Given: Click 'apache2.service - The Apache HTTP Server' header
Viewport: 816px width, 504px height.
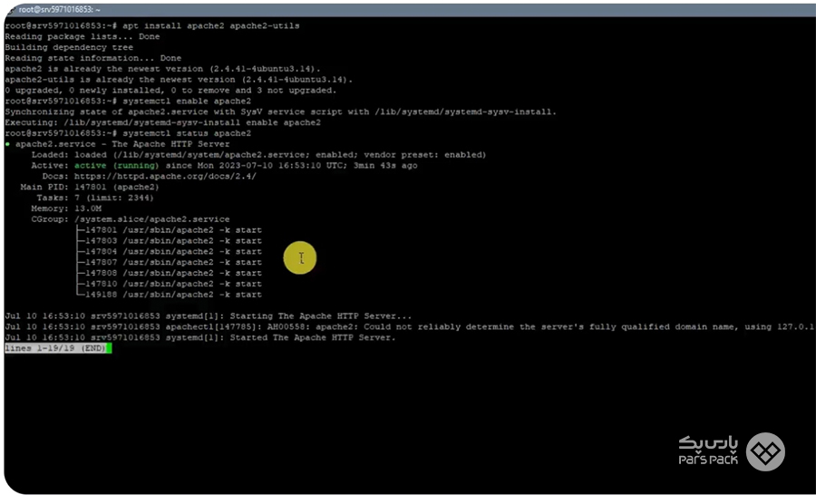Looking at the screenshot, I should tap(122, 144).
